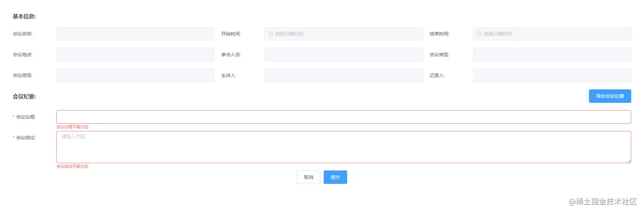Image resolution: width=644 pixels, height=213 pixels.
Task: Click the 会议结论 textarea resize handle
Action: (x=629, y=161)
